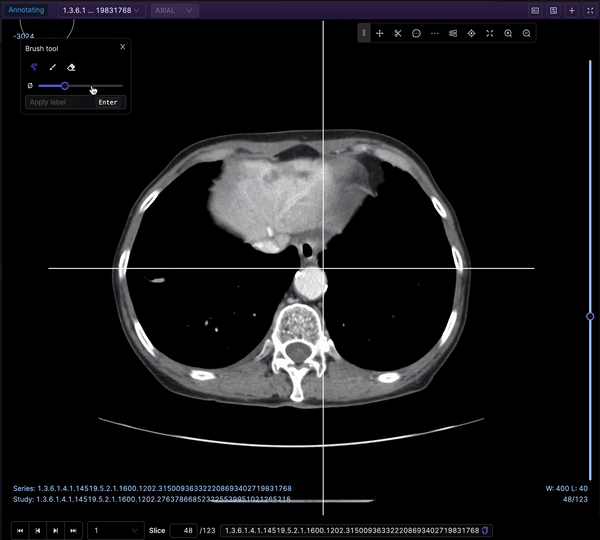Zoom out with the magnifier minus icon
600x540 pixels.
point(526,33)
